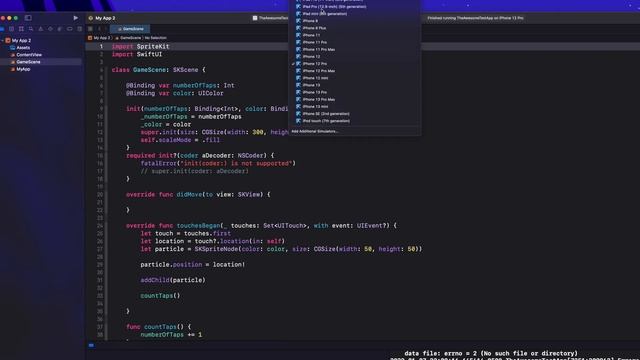Open the Symbol navigator
Image resolution: width=640 pixels, height=360 pixels.
pyautogui.click(x=21, y=29)
